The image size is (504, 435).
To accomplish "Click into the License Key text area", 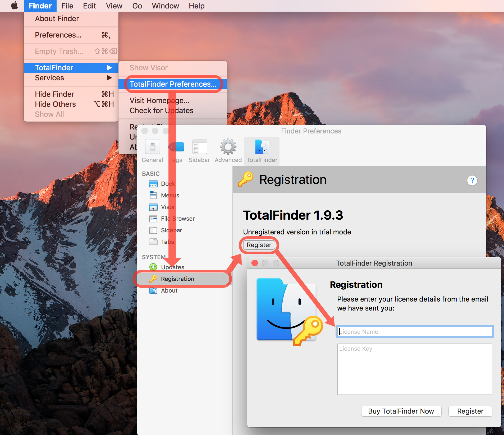I will pos(415,369).
